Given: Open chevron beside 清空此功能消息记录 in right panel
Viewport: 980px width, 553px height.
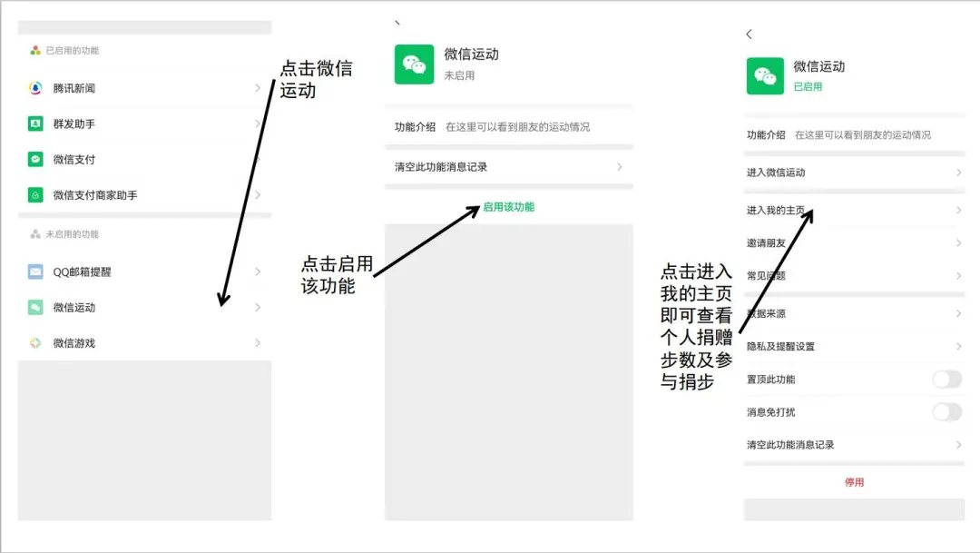Looking at the screenshot, I should (959, 445).
